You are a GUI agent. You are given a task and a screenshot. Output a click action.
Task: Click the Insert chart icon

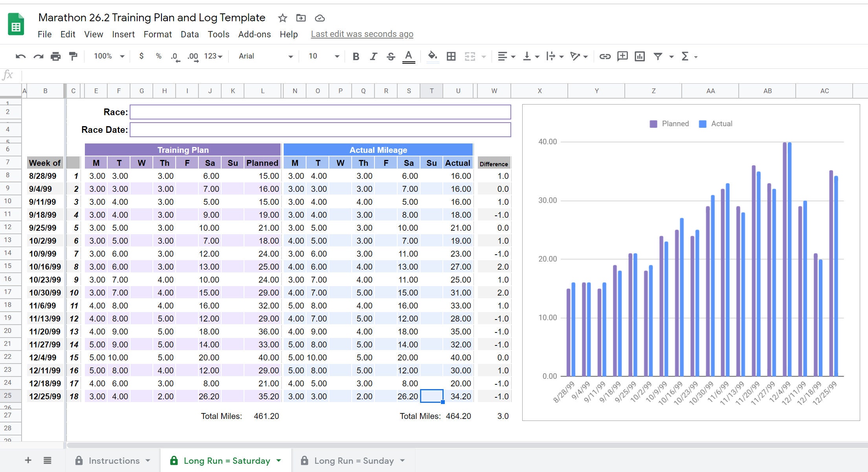coord(640,56)
